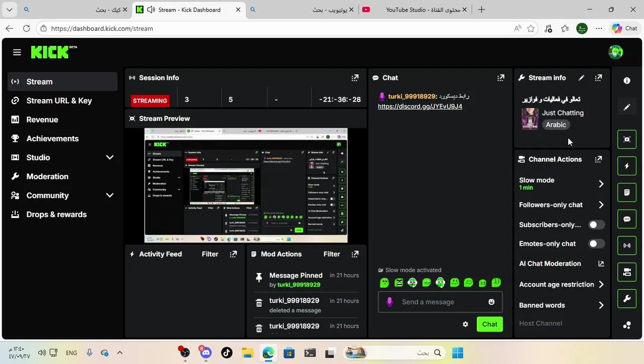The height and width of the screenshot is (364, 644).
Task: Open Activity Feed Filter
Action: [x=210, y=254]
